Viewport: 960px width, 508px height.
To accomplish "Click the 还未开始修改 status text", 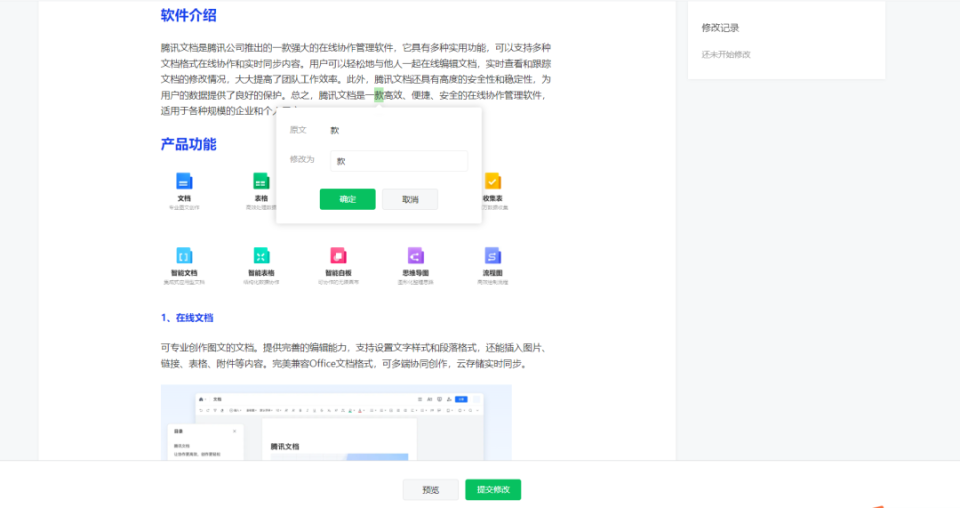I will pyautogui.click(x=726, y=54).
